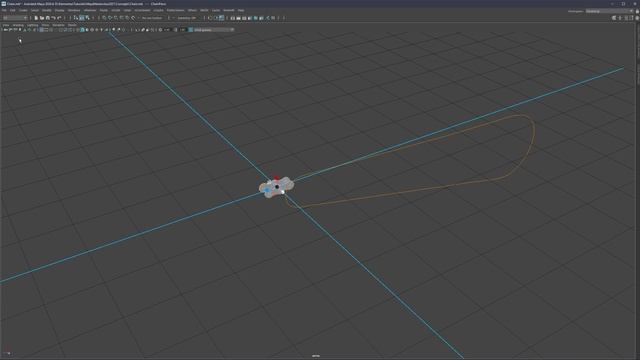Select by object type mode icon
640x360 pixels.
click(81, 18)
